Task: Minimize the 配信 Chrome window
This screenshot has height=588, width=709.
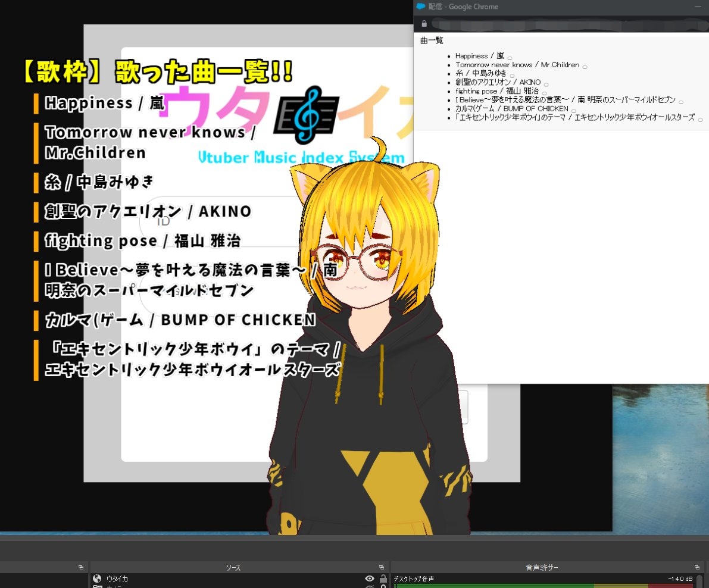Action: pos(697,7)
